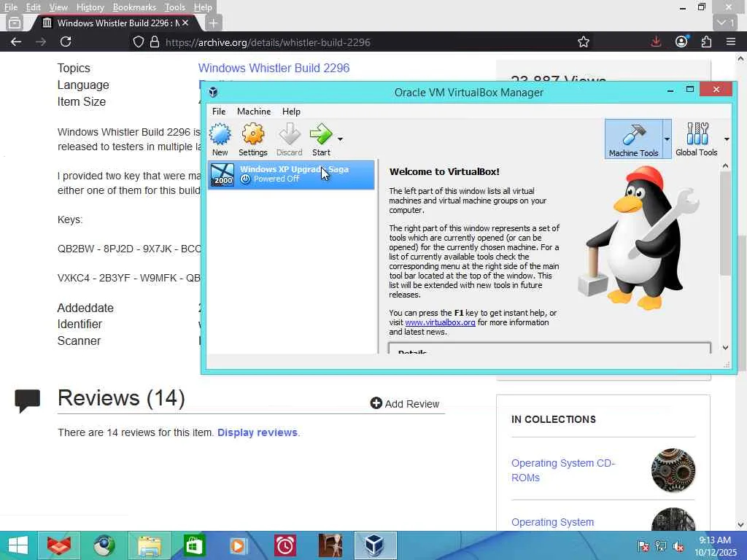Viewport: 747px width, 560px height.
Task: Click Firefox sidebar/tab view icon
Action: pos(15,23)
